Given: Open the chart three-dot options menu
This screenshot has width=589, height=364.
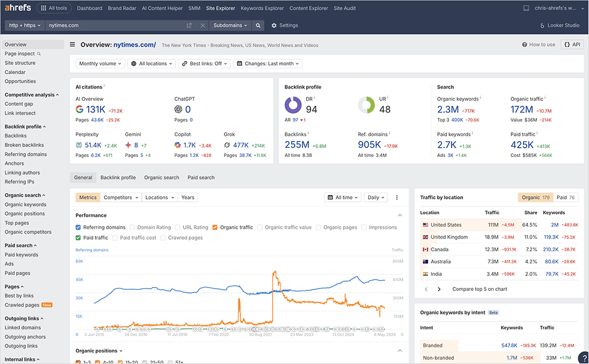Looking at the screenshot, I should pyautogui.click(x=397, y=197).
